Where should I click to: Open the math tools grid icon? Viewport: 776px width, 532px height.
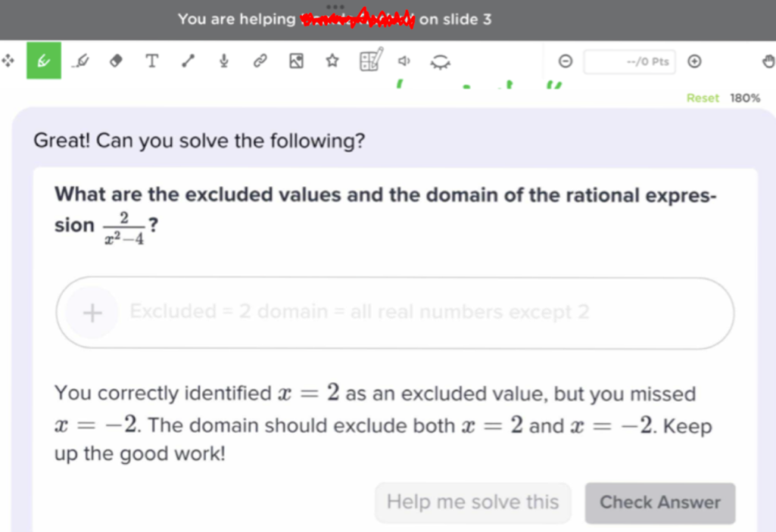pos(370,60)
